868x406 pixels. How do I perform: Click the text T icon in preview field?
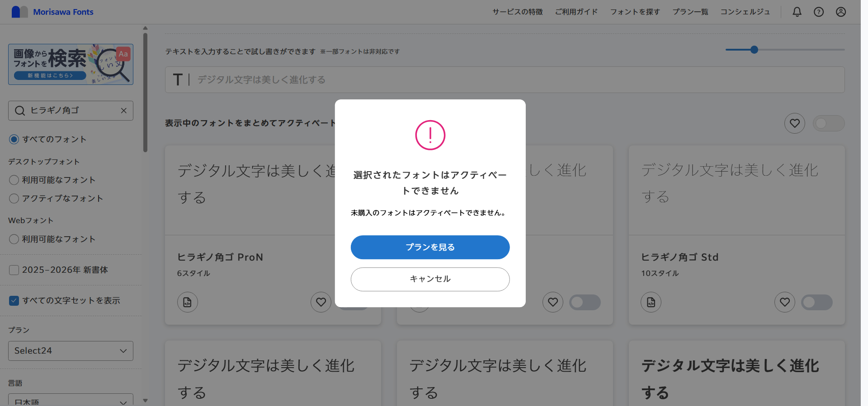point(178,80)
